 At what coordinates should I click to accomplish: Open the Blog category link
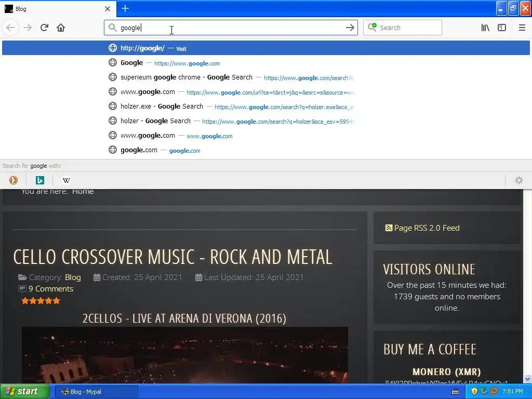[73, 277]
